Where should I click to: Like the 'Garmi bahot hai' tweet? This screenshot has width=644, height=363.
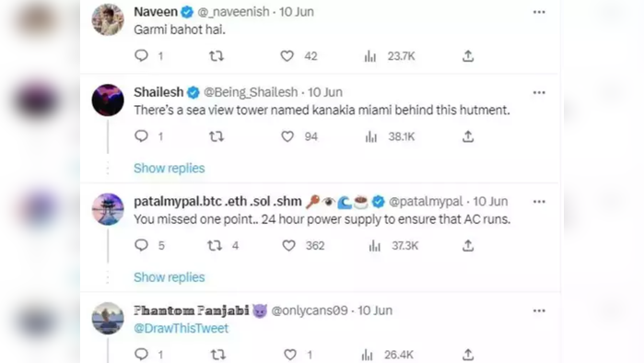click(x=287, y=56)
